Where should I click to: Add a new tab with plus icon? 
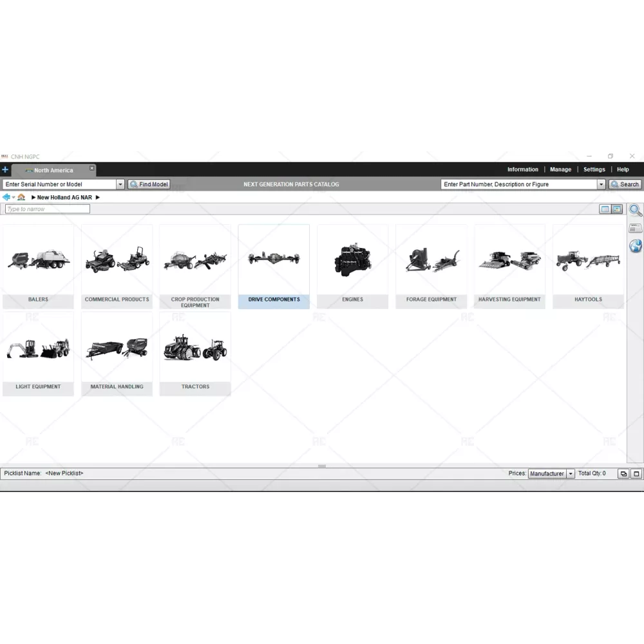[x=5, y=170]
